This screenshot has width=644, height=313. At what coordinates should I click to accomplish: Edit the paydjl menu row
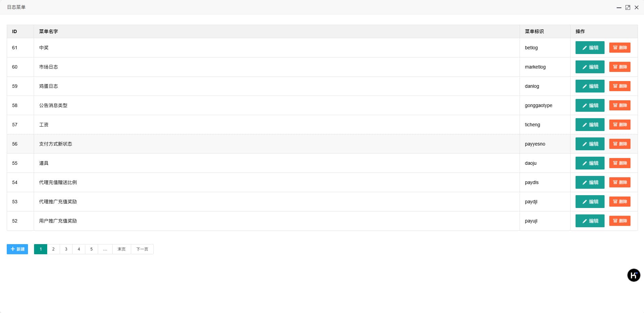tap(590, 202)
